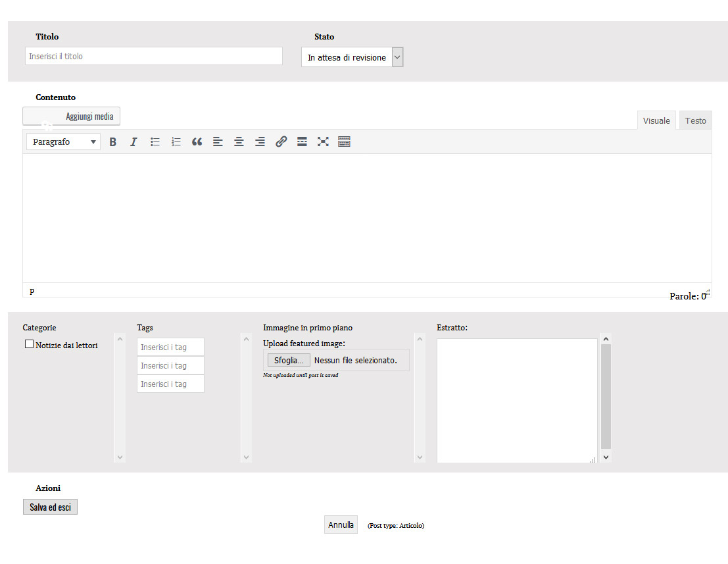Screen dimensions: 728x564
Task: Switch to the Testo editor tab
Action: (695, 121)
